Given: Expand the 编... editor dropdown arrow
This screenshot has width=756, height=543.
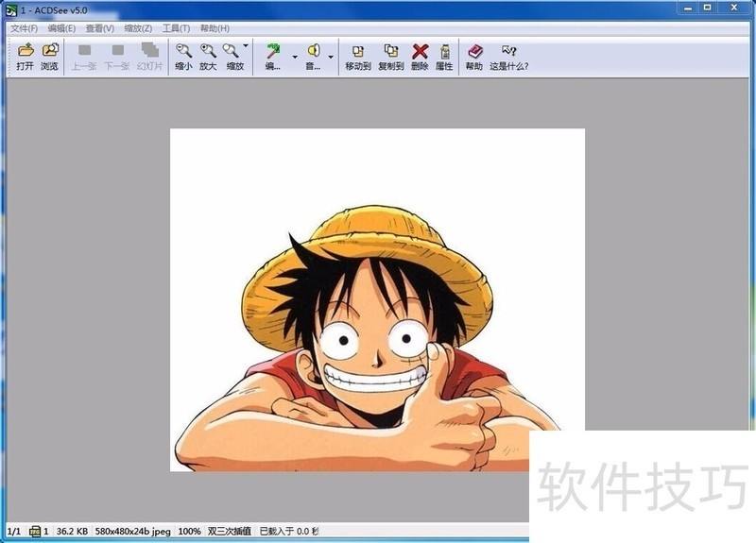Looking at the screenshot, I should pos(295,57).
